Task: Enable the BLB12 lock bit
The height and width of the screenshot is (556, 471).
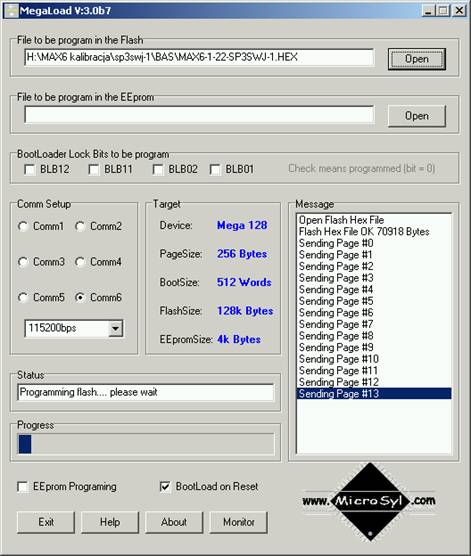Action: pos(30,169)
